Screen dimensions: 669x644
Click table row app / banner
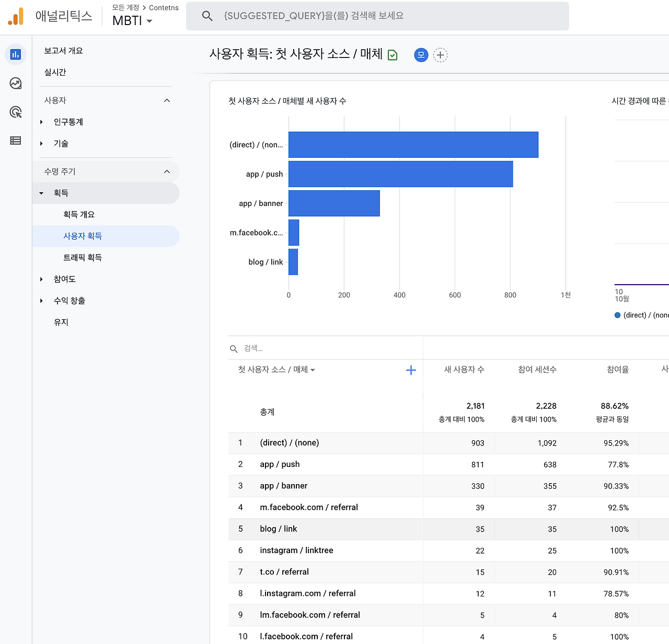tap(448, 486)
